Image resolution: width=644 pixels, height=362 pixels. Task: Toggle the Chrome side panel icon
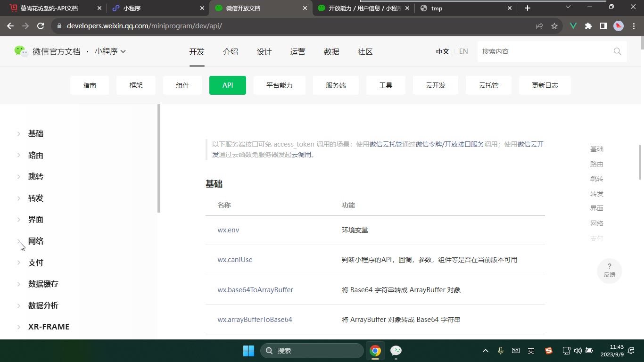603,26
